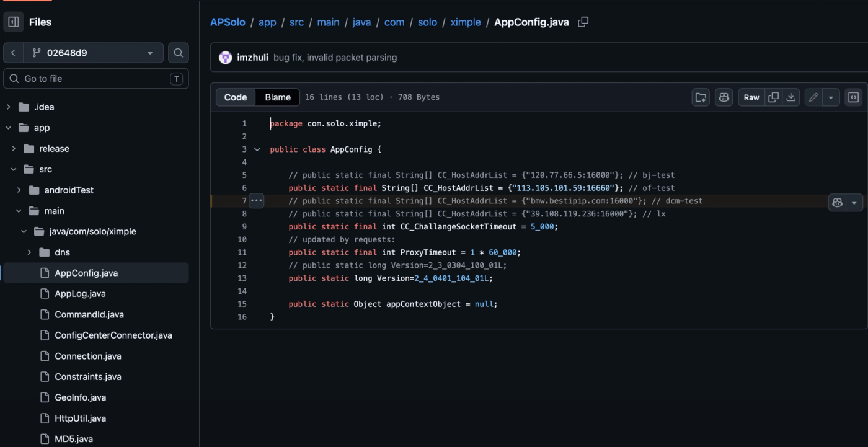Expand the androidTest folder chevron
Viewport: 868px width, 447px height.
click(x=19, y=190)
